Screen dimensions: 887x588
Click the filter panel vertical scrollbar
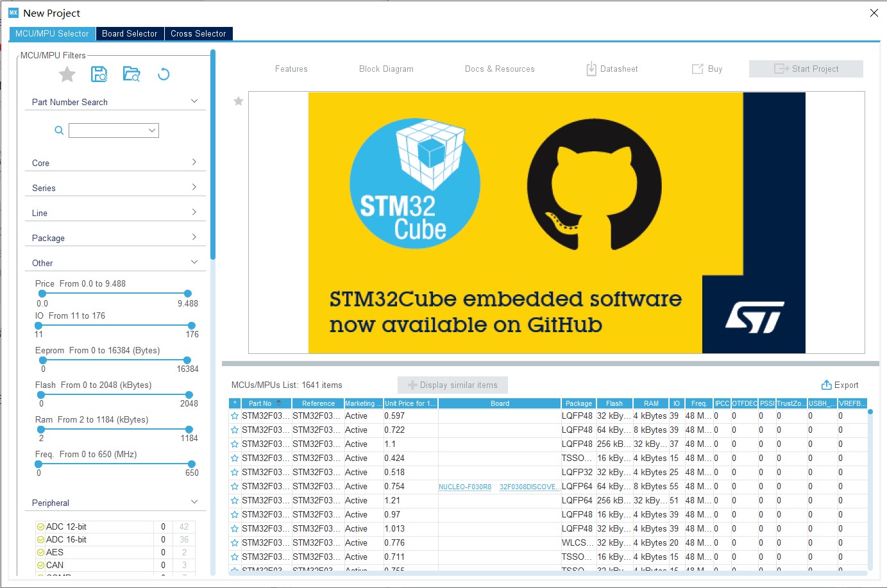coord(212,155)
